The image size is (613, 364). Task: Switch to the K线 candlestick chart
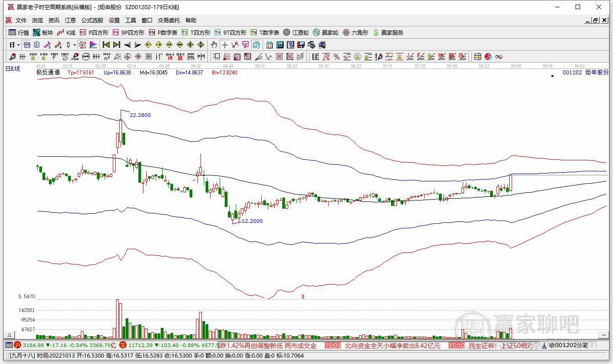point(66,32)
